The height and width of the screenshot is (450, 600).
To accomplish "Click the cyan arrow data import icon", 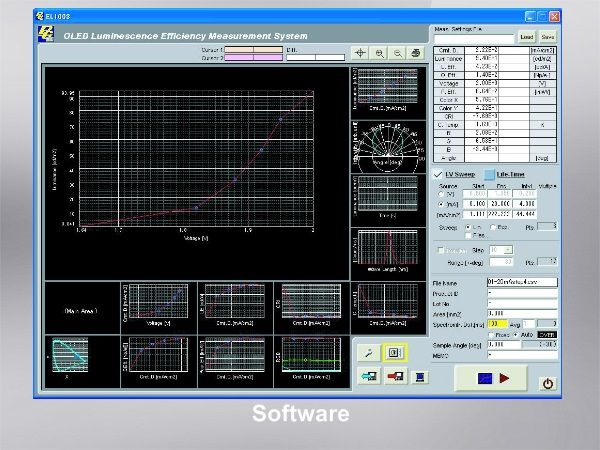I will click(x=369, y=377).
